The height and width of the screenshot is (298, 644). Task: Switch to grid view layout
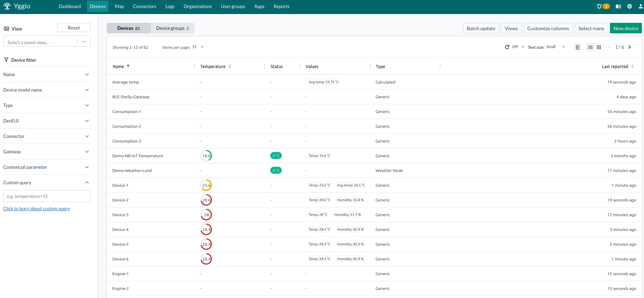(x=599, y=47)
